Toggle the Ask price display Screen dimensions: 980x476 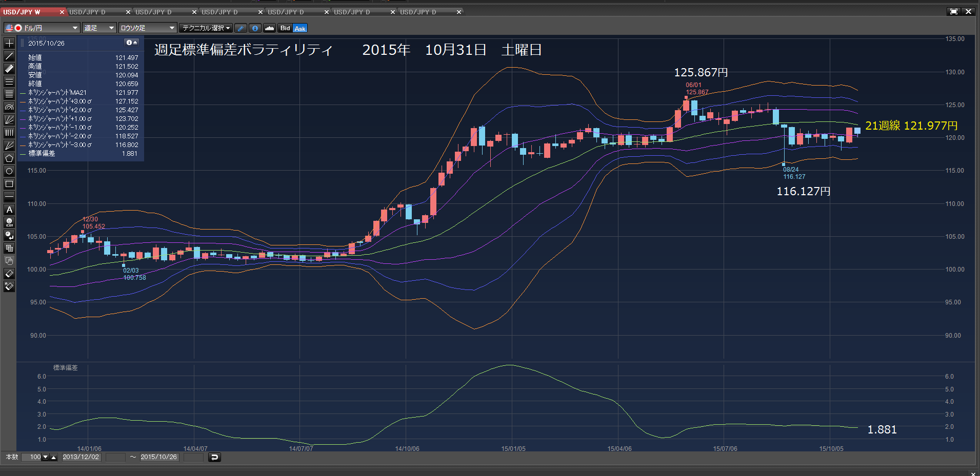tap(300, 28)
